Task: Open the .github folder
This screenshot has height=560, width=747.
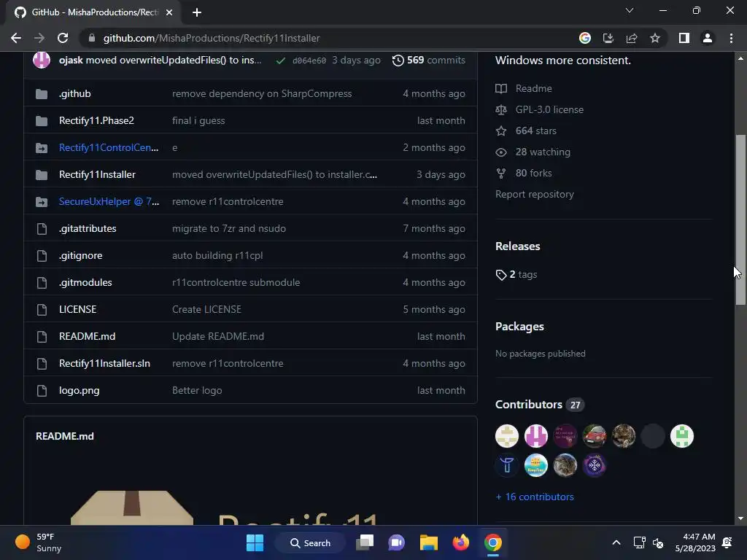Action: coord(75,94)
